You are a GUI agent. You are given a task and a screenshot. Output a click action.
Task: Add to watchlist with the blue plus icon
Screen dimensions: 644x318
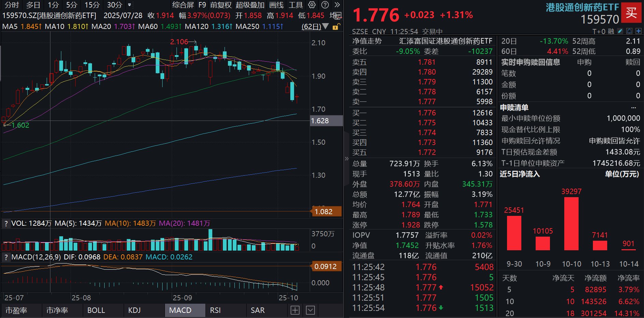639,31
